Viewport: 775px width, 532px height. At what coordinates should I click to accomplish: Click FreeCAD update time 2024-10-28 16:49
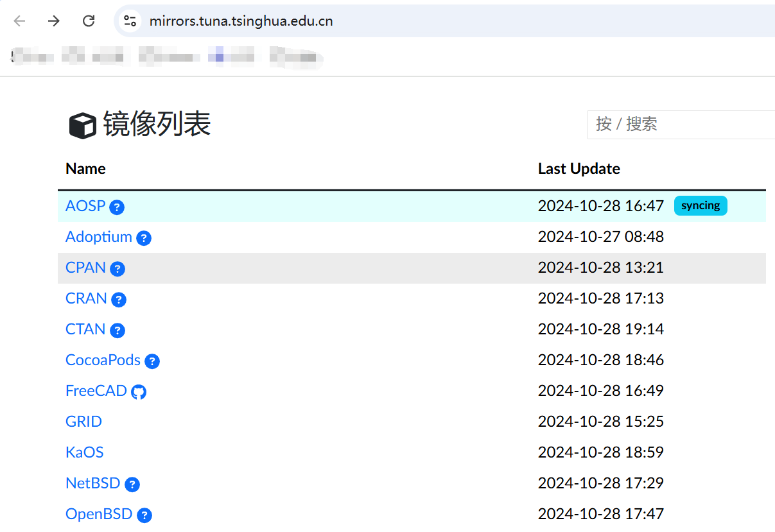(x=601, y=391)
